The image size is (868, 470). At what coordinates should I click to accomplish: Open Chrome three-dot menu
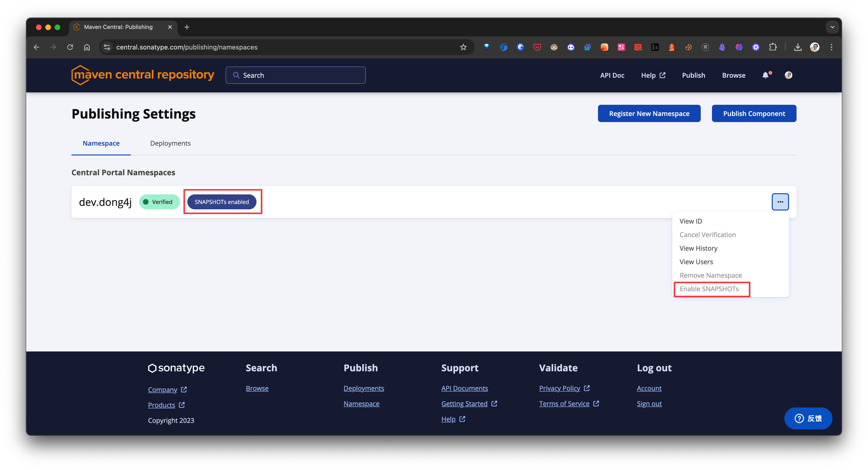click(x=831, y=47)
